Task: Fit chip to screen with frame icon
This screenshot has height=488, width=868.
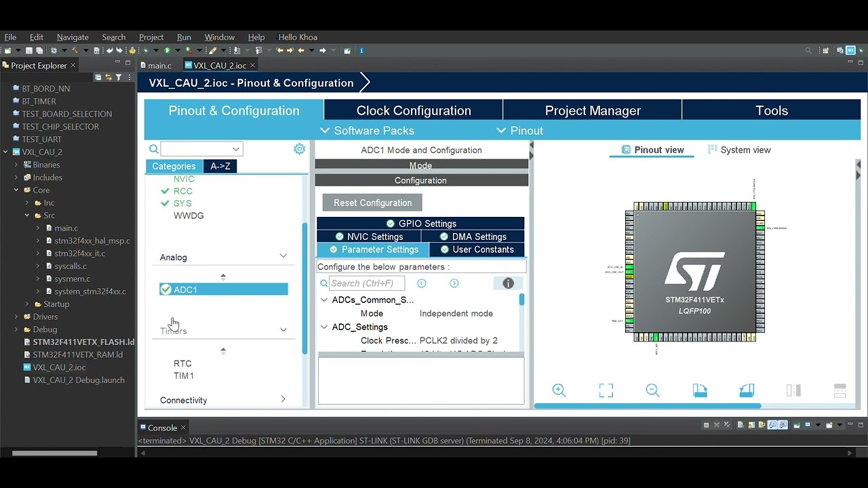Action: (606, 390)
